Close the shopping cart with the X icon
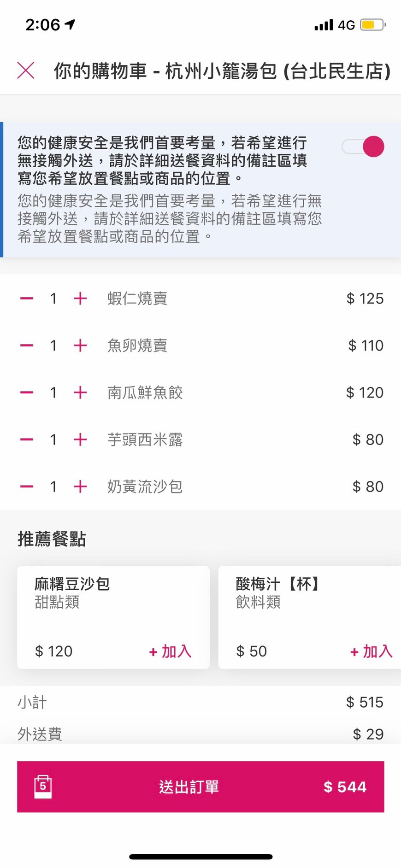401x868 pixels. [x=26, y=70]
